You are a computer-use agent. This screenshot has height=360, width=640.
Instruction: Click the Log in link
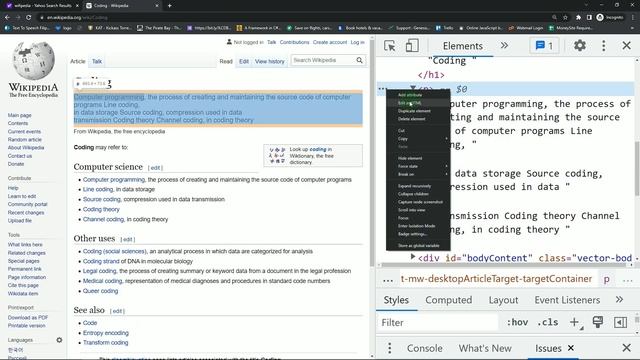pyautogui.click(x=357, y=42)
